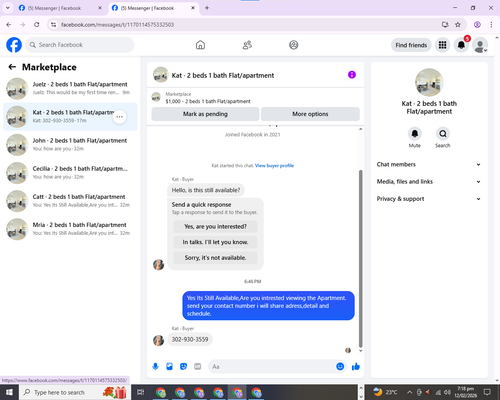500x400 pixels.
Task: Open the View buyer profile link
Action: pos(274,166)
